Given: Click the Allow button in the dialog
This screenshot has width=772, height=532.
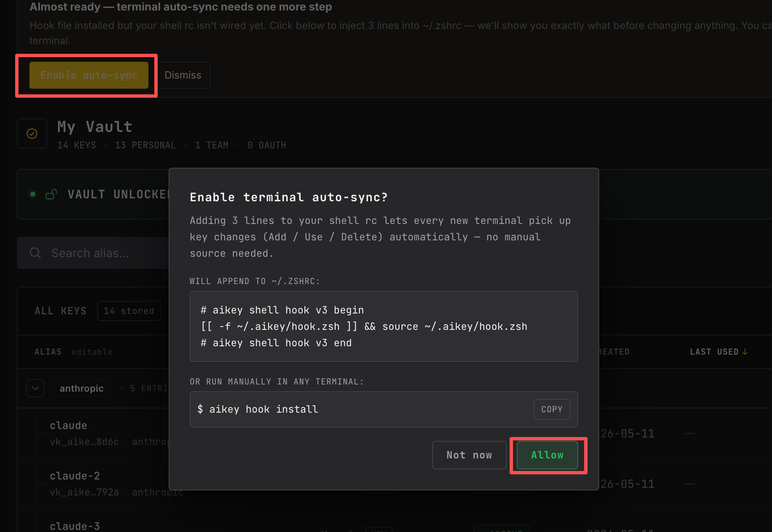Looking at the screenshot, I should click(547, 455).
